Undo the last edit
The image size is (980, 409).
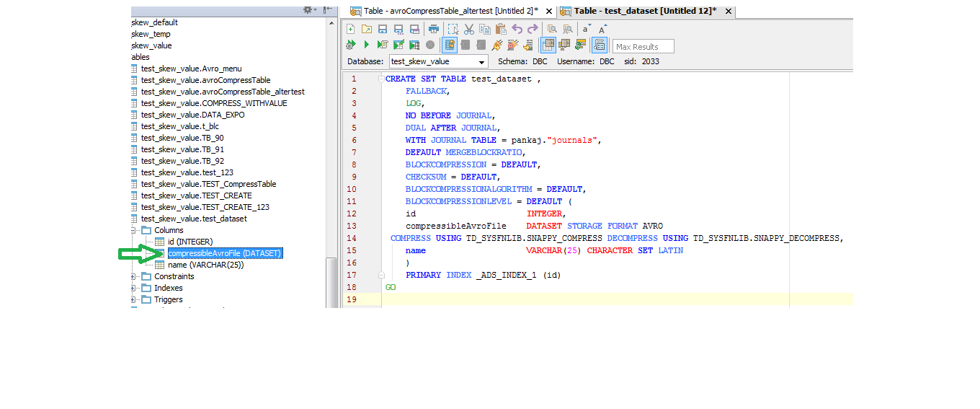[x=517, y=29]
